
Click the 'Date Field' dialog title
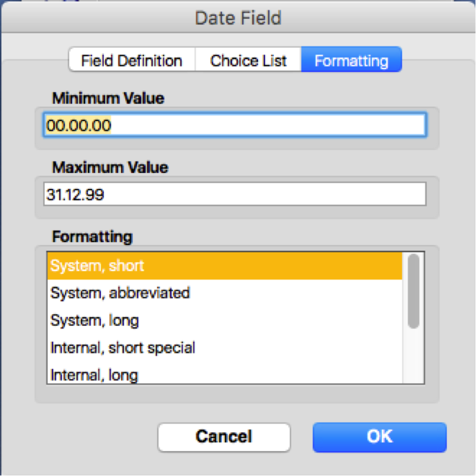click(238, 18)
